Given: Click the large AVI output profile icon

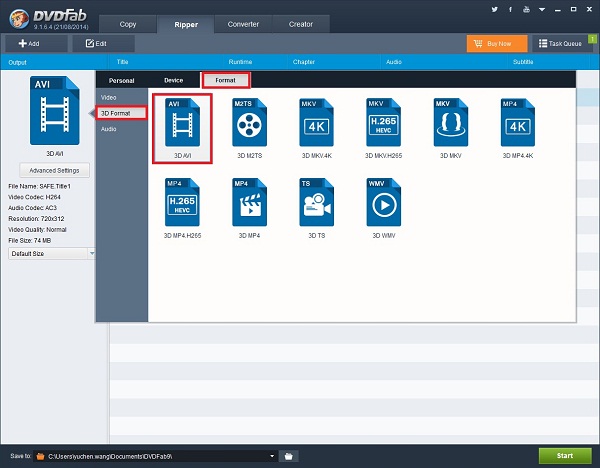Looking at the screenshot, I should pos(55,111).
